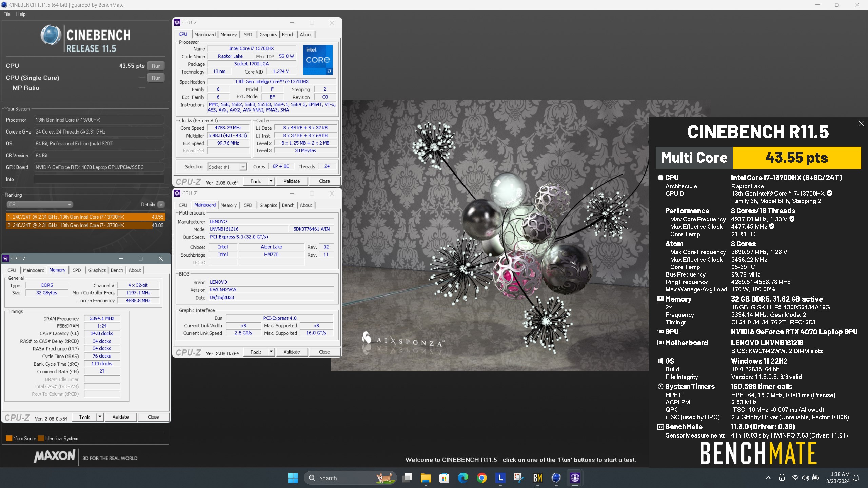This screenshot has height=488, width=868.
Task: Click Validate in top CPU-Z window
Action: tap(292, 181)
